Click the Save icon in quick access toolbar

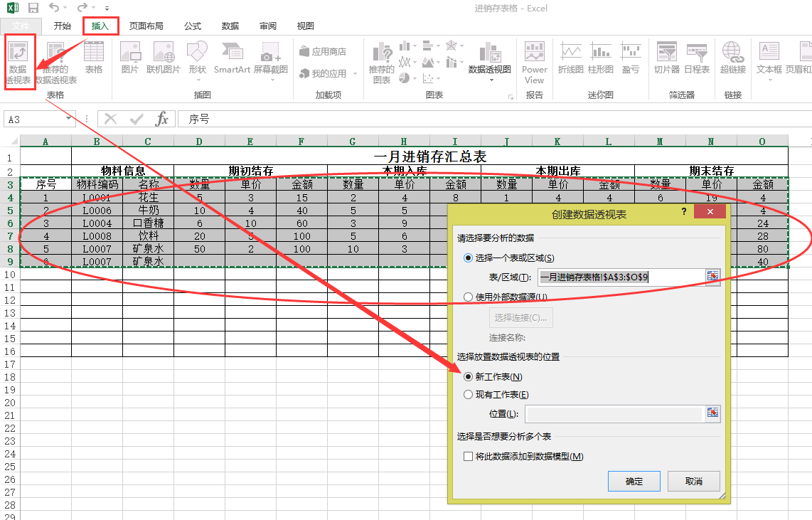point(33,8)
